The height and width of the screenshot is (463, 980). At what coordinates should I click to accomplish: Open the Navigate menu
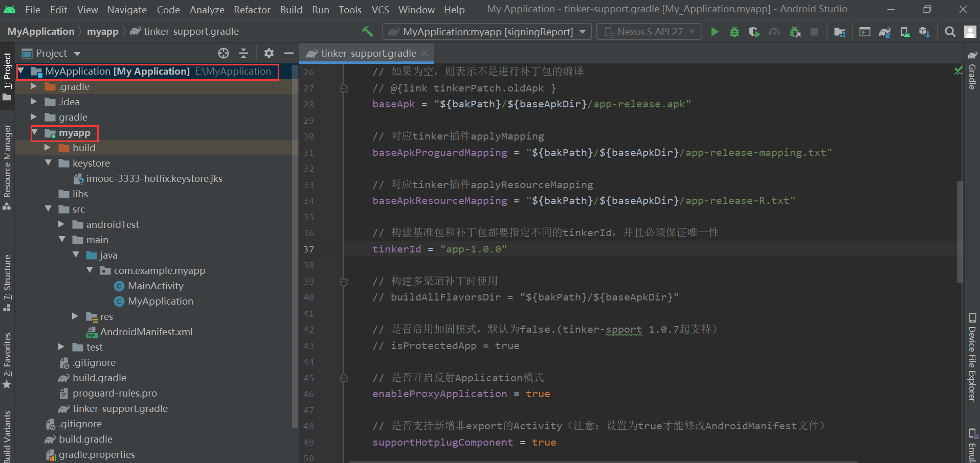[x=127, y=10]
